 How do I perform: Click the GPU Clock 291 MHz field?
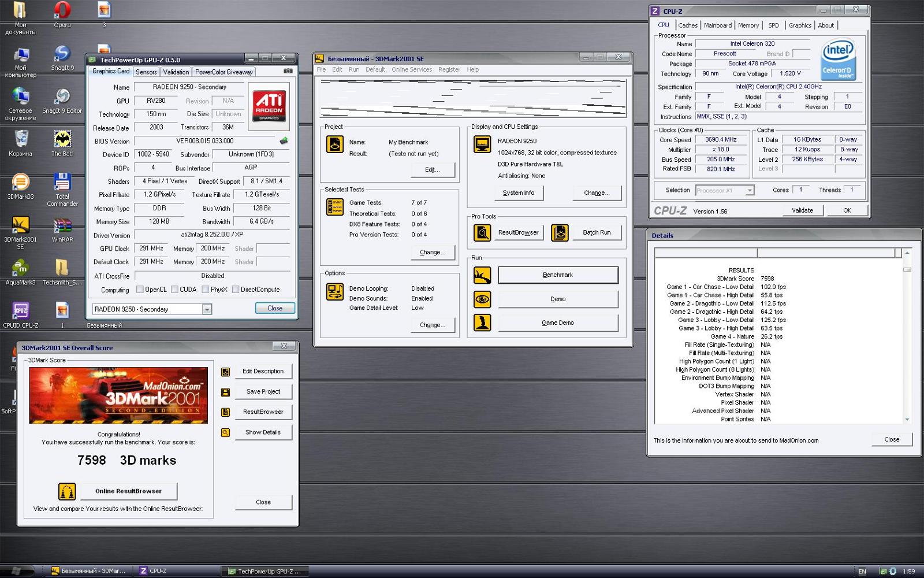click(151, 249)
